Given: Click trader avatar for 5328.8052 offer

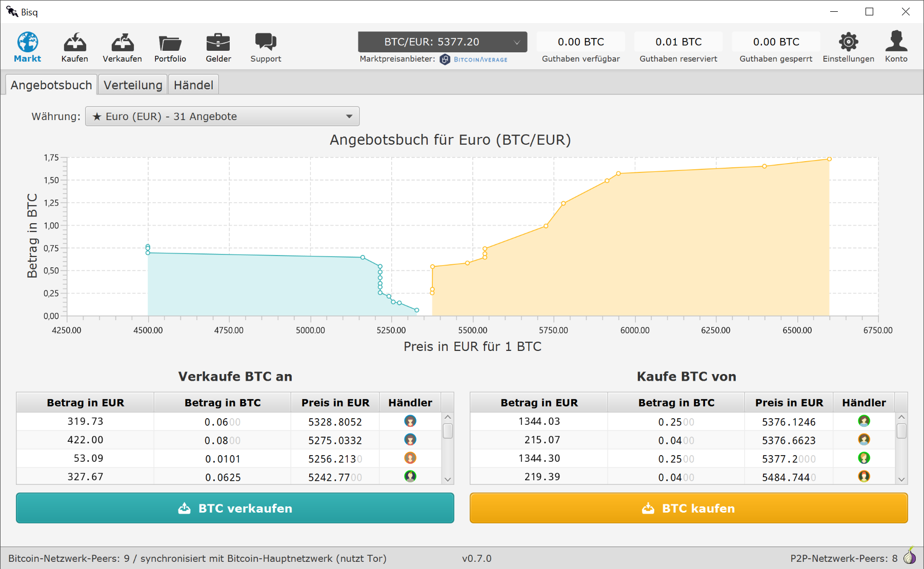Looking at the screenshot, I should coord(410,421).
